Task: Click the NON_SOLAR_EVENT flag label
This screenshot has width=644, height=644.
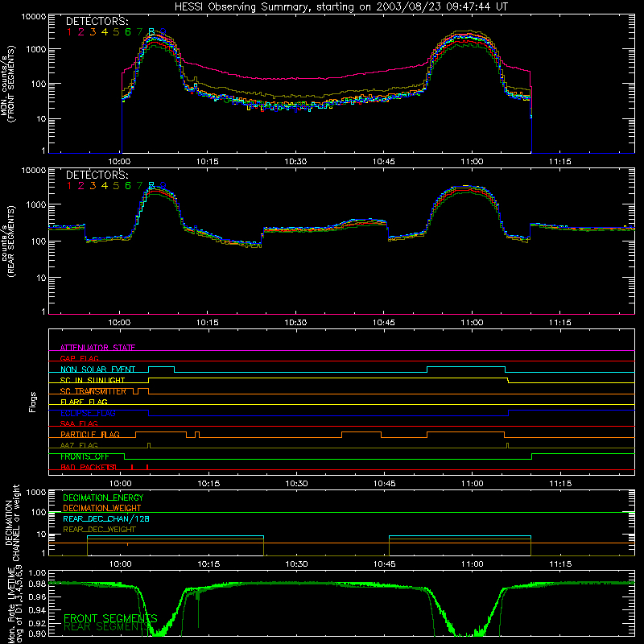Action: (97, 369)
